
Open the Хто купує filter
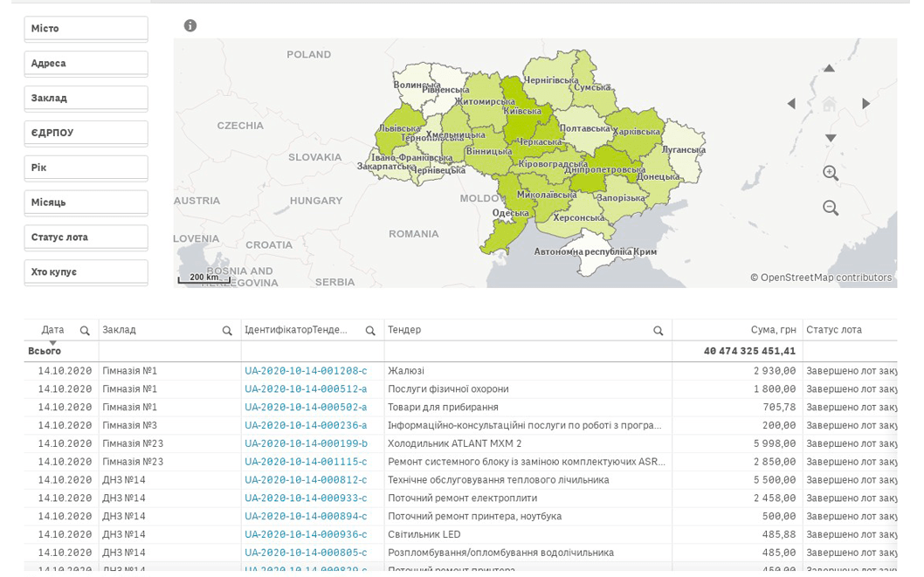click(85, 271)
